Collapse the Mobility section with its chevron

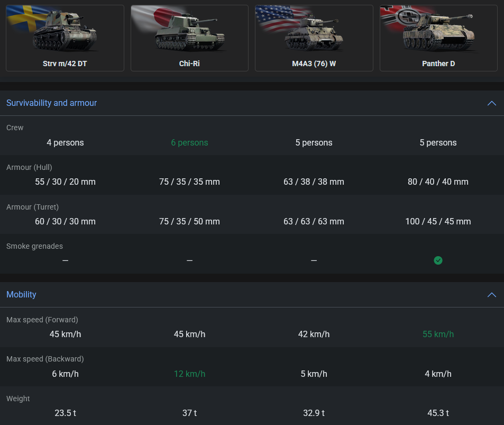pos(491,295)
